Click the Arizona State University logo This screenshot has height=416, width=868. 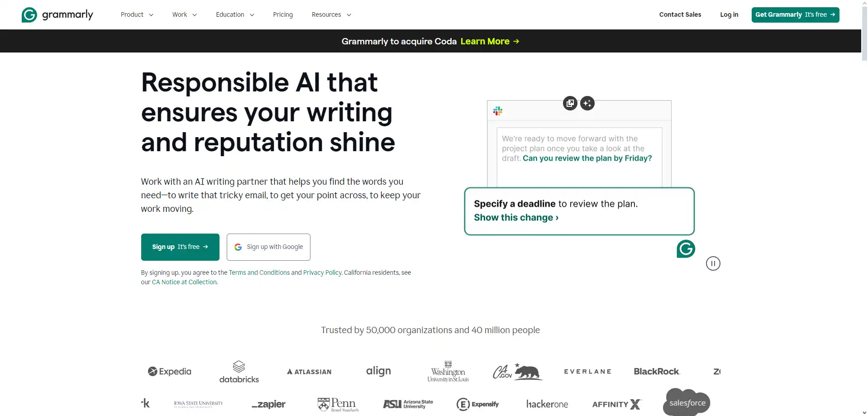pyautogui.click(x=408, y=404)
